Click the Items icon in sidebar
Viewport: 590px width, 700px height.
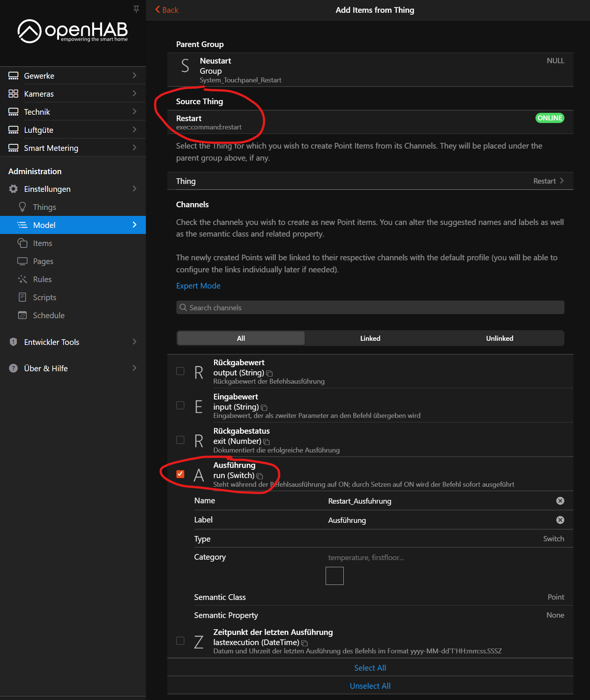click(23, 243)
